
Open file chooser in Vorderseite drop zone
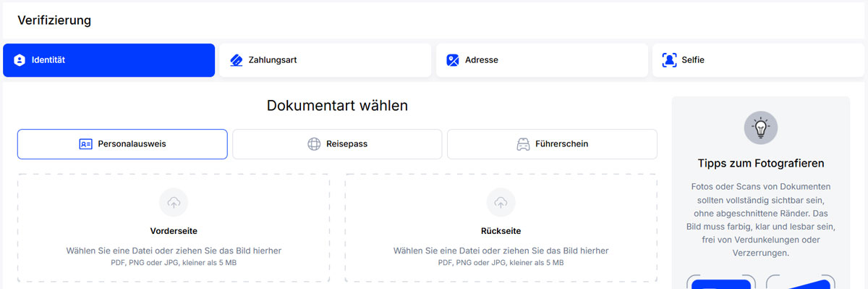[174, 228]
